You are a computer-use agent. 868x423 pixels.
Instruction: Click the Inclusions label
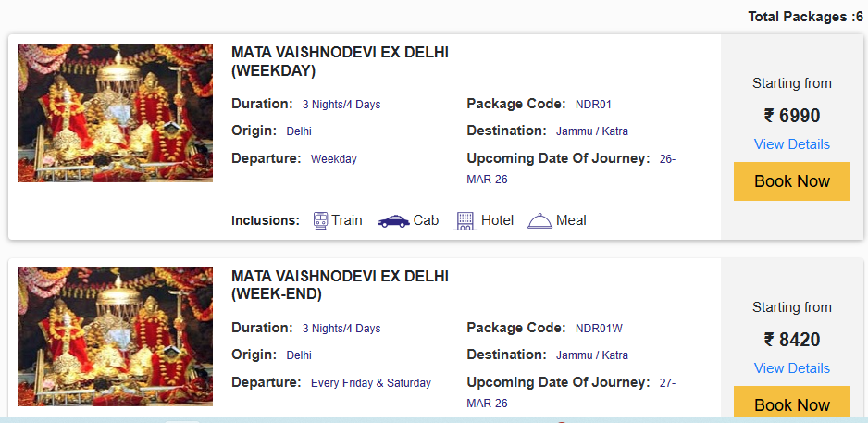pos(266,220)
